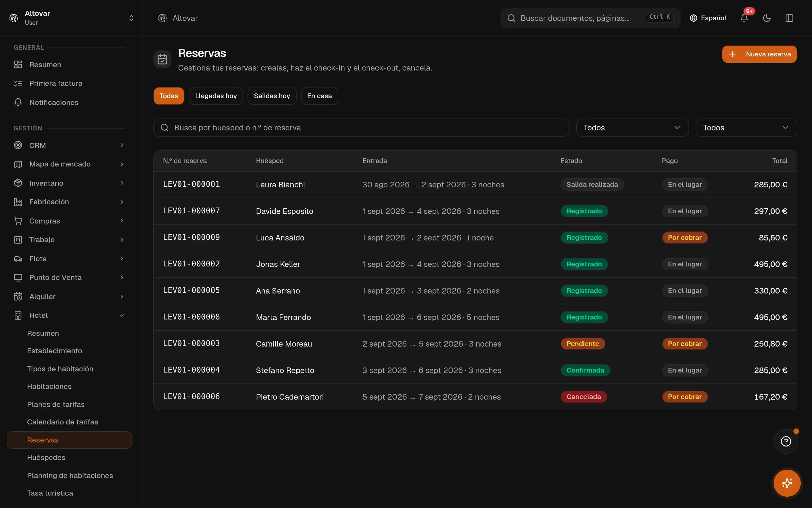812x508 pixels.
Task: Open the AI assistant sparkle button
Action: click(x=787, y=483)
